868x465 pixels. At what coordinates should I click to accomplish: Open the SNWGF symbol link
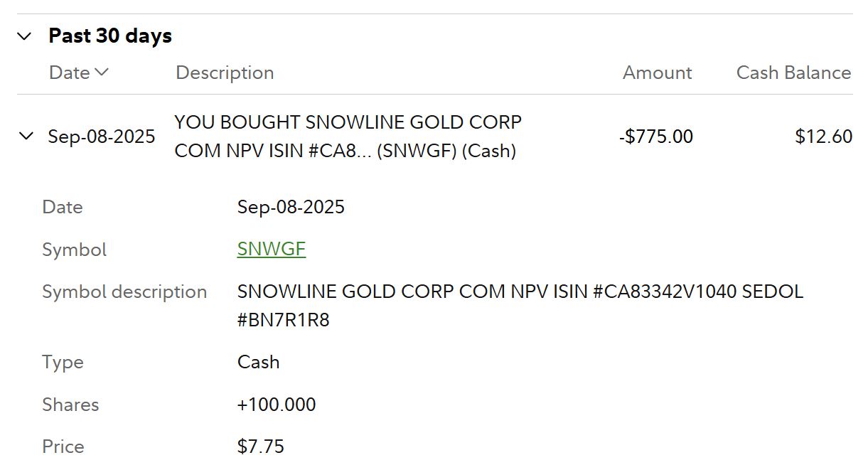coord(272,249)
